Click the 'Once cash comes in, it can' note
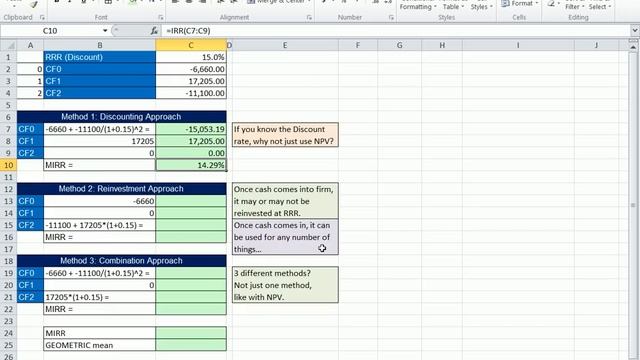This screenshot has width=640, height=360. [x=285, y=237]
